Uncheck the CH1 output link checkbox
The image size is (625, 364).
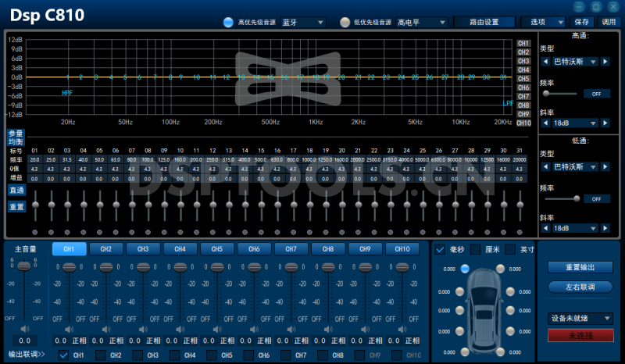pyautogui.click(x=64, y=355)
